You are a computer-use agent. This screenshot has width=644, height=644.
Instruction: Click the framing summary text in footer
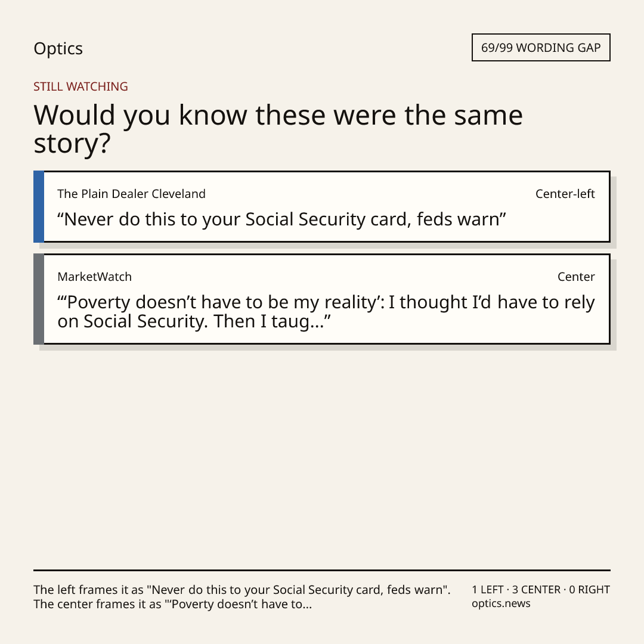242,597
